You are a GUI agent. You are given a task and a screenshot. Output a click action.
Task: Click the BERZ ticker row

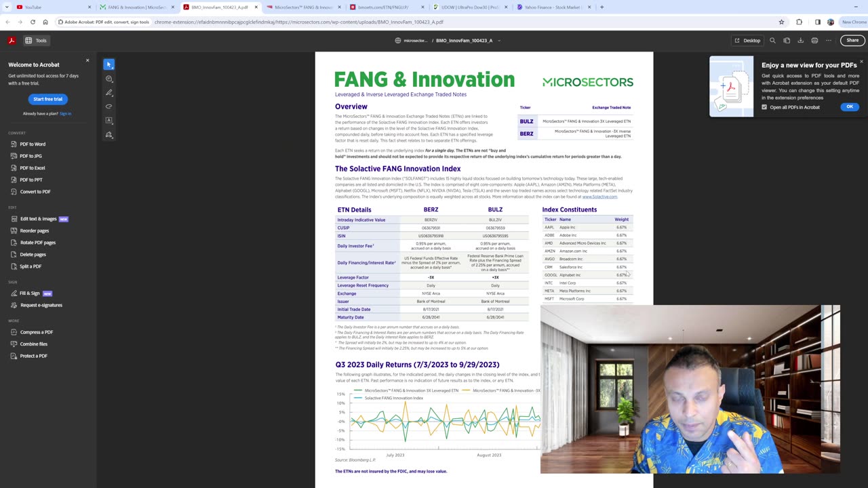[x=575, y=134]
